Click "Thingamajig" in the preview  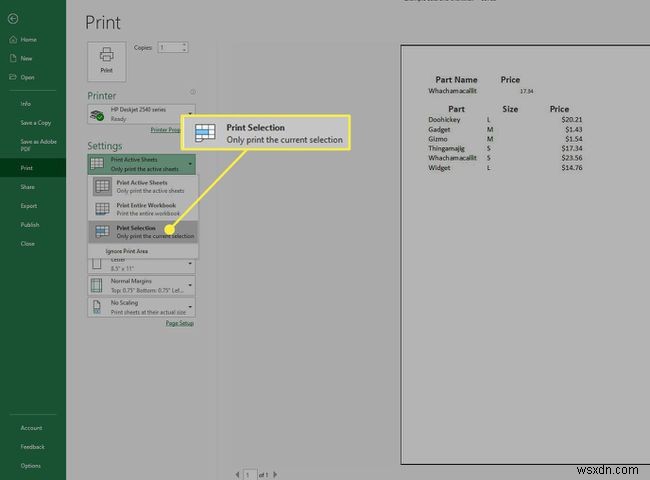[x=446, y=148]
